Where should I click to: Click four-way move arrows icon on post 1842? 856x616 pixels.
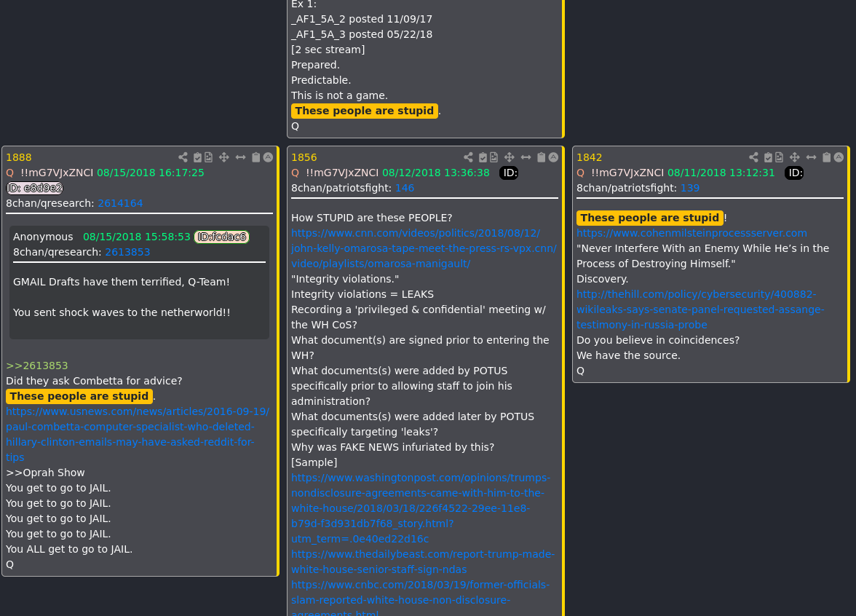794,157
